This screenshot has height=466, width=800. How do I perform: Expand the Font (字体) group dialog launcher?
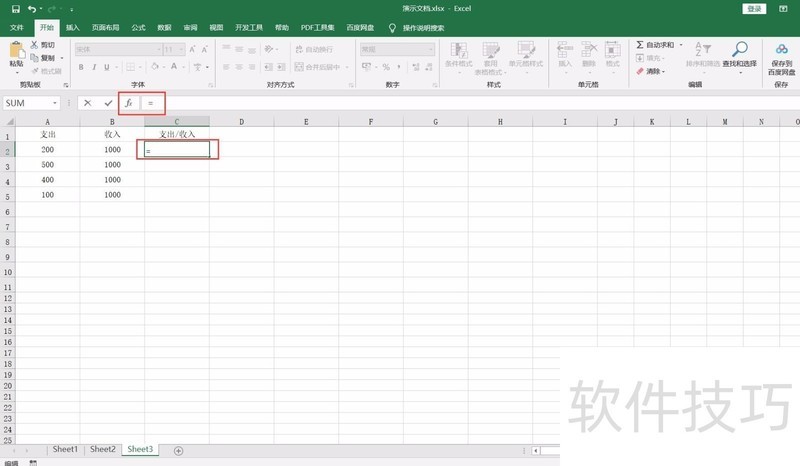211,85
